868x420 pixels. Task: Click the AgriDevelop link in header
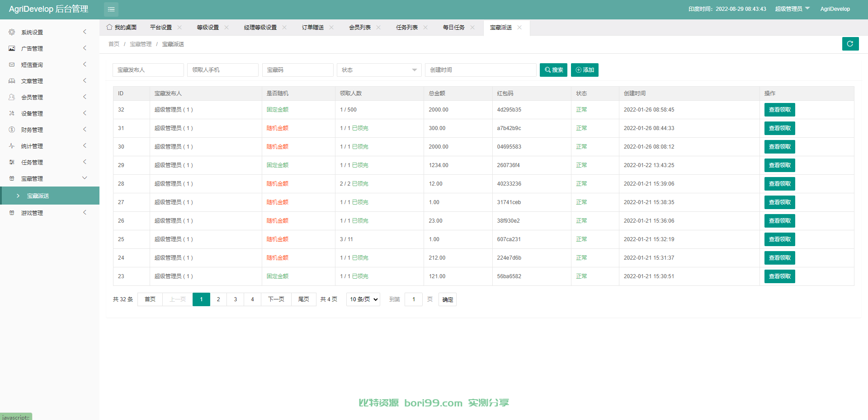835,9
